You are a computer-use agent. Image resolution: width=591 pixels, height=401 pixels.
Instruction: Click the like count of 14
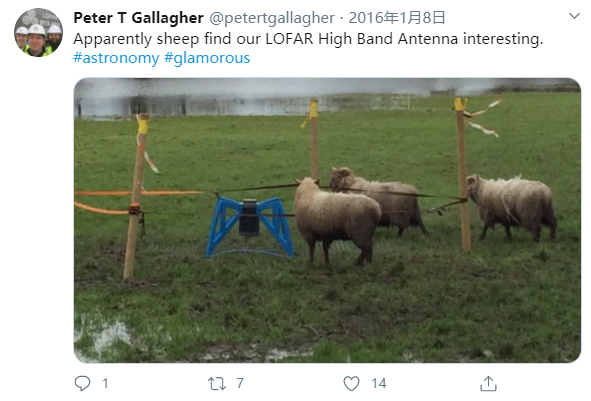pos(379,384)
